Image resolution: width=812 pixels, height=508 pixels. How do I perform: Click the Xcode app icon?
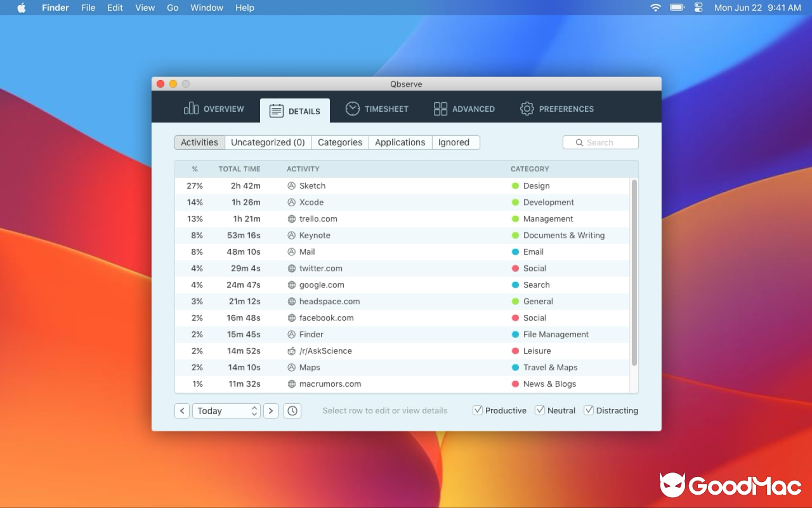point(292,203)
